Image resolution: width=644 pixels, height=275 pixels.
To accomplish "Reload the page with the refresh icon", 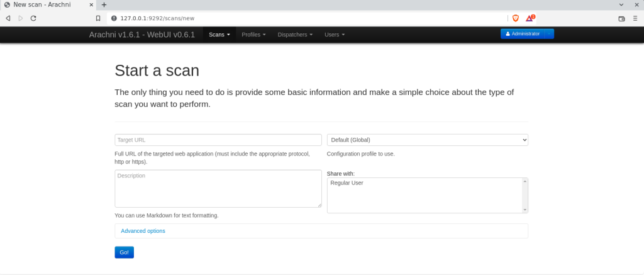I will (x=33, y=18).
